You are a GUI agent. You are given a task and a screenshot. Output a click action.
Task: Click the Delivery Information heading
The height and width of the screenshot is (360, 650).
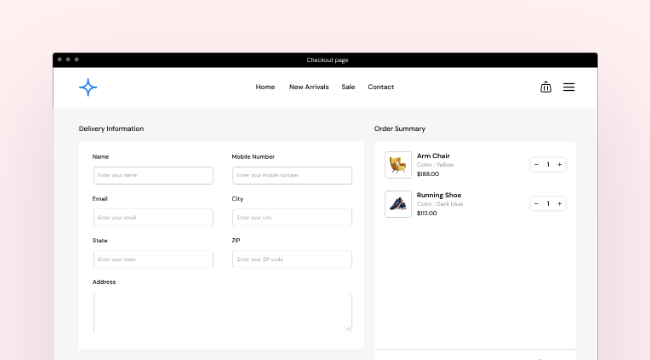point(111,129)
